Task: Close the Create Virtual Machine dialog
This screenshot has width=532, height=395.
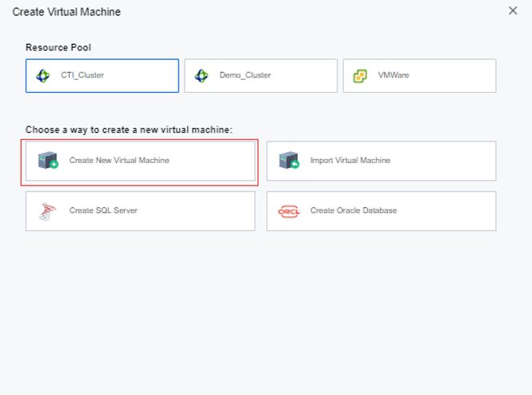Action: 513,11
